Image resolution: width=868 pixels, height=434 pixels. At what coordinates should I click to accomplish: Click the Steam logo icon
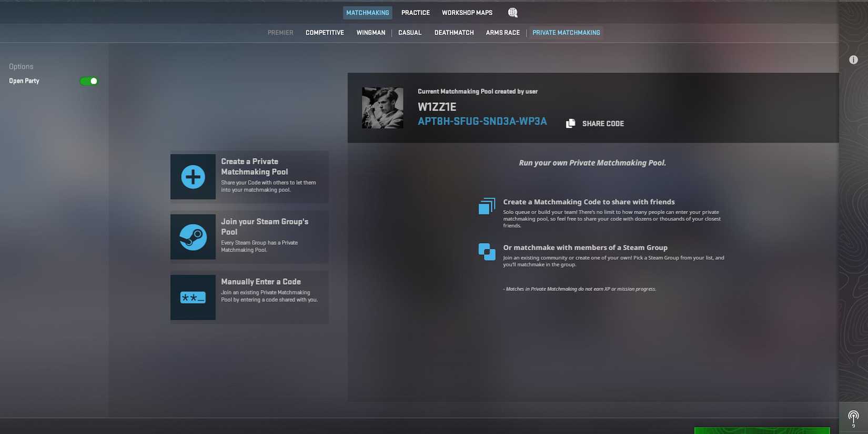(193, 237)
